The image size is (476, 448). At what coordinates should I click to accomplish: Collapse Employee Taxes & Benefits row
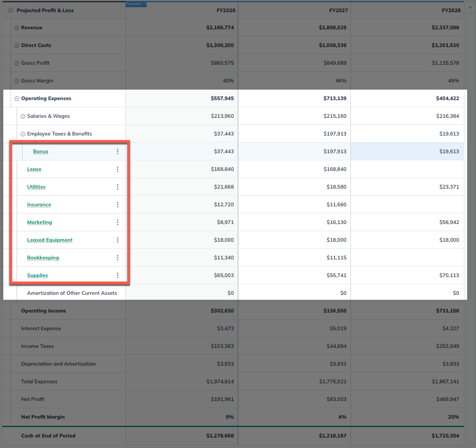point(23,134)
